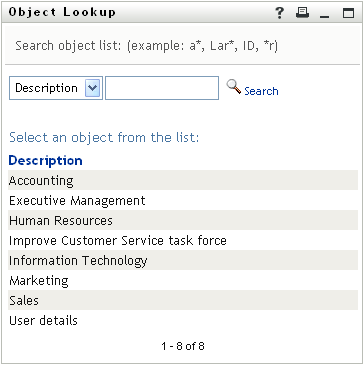Select Accounting from the list
The image size is (364, 365).
(x=183, y=180)
